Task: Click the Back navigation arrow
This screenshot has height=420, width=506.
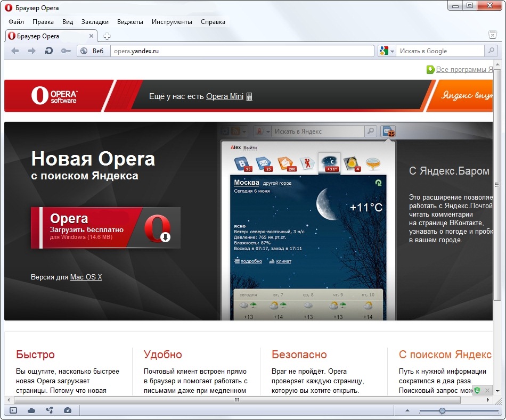Action: pyautogui.click(x=15, y=51)
